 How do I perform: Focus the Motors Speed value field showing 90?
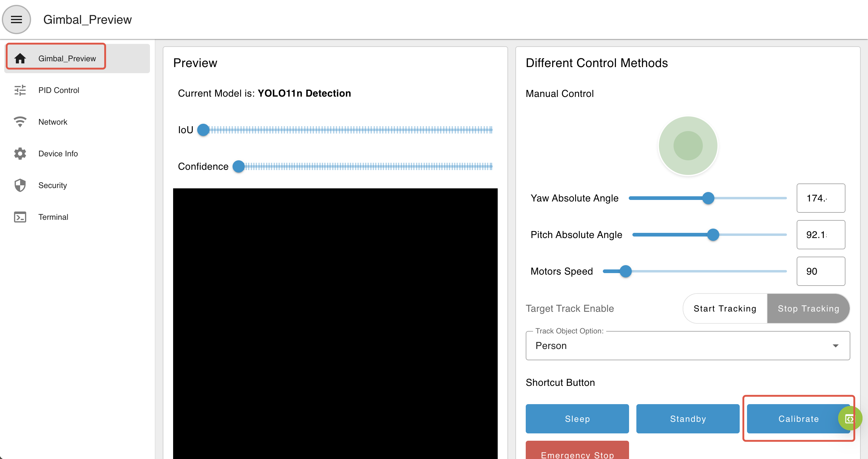[x=820, y=271]
